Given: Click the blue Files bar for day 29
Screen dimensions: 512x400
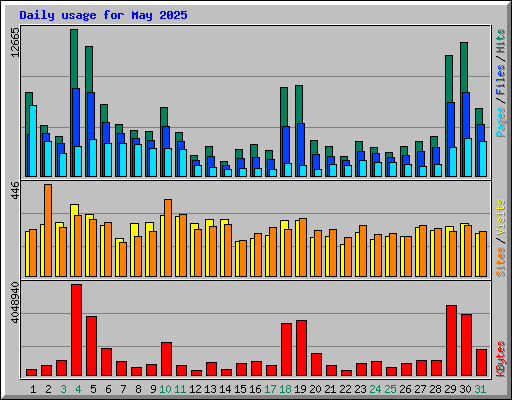Looking at the screenshot, I should 451,125.
